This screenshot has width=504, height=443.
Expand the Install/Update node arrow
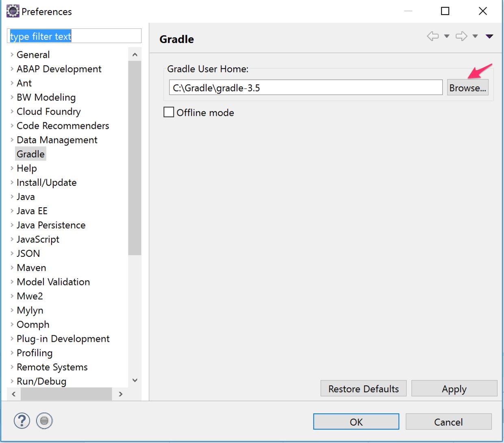click(x=12, y=182)
